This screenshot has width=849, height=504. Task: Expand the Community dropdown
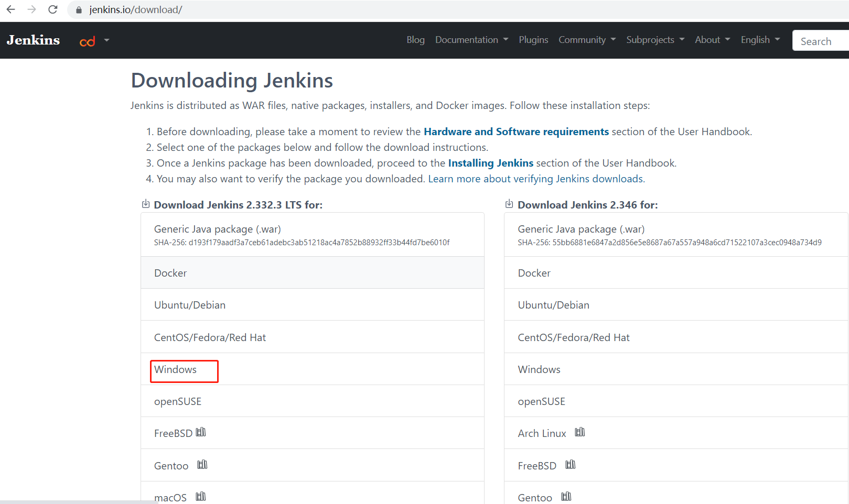(x=587, y=40)
